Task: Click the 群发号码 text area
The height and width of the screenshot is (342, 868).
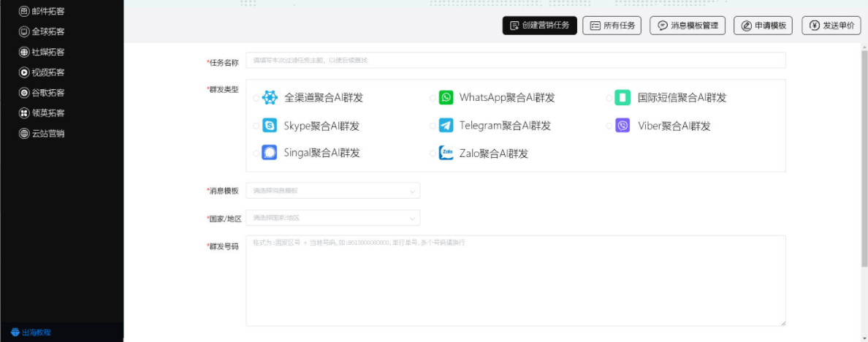Action: [516, 281]
